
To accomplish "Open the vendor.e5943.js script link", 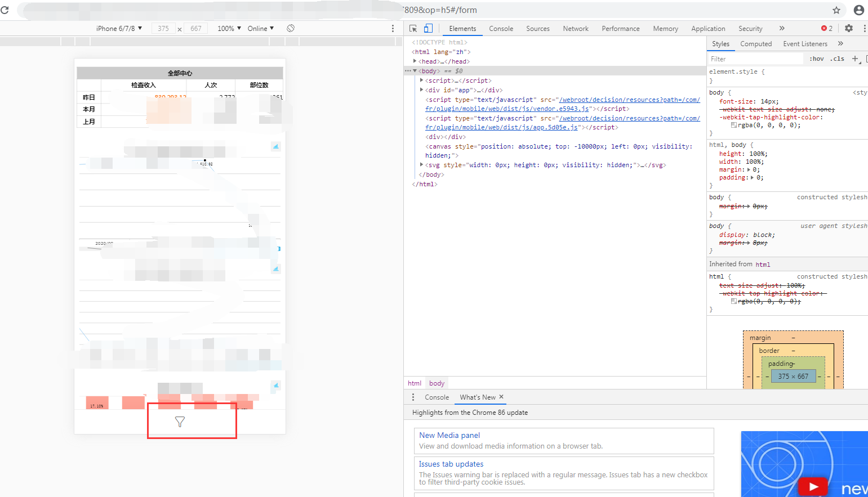I will [562, 104].
